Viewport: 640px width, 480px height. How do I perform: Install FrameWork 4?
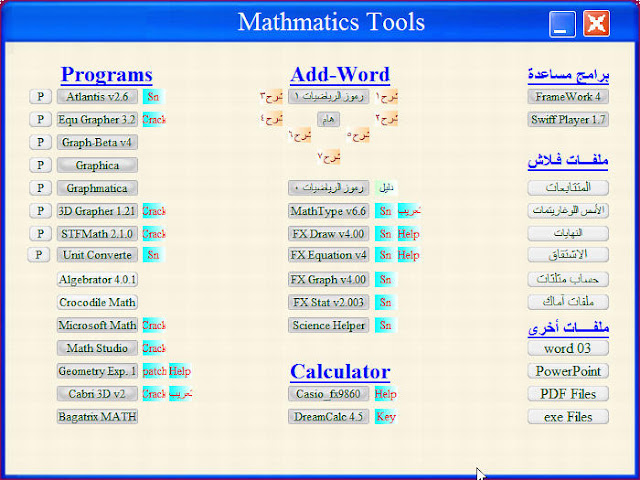coord(568,97)
